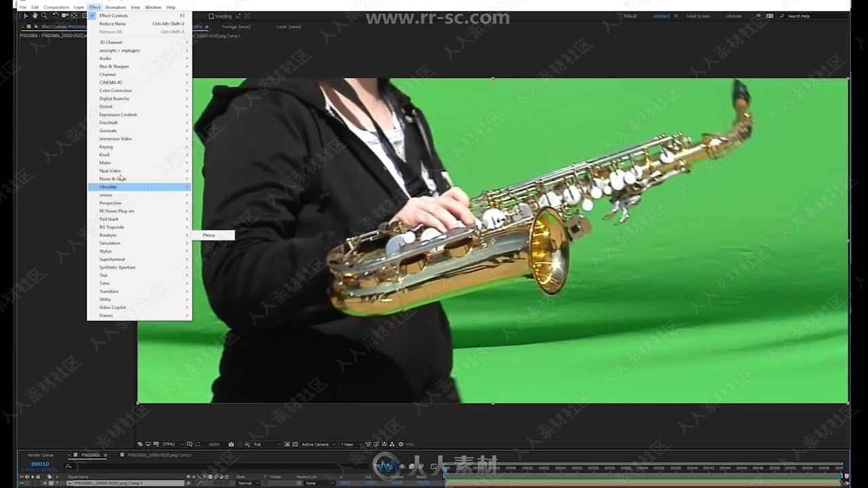Click workspace overflow double chevron

pyautogui.click(x=757, y=16)
